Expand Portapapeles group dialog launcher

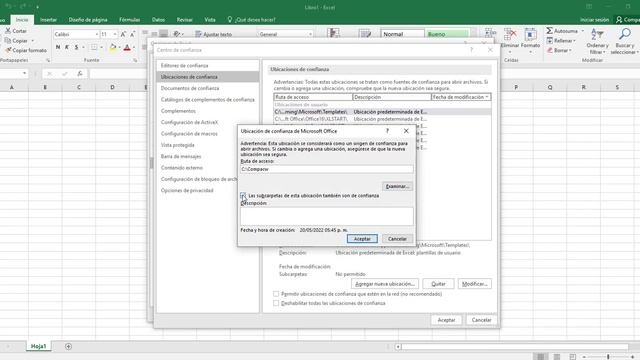click(48, 60)
